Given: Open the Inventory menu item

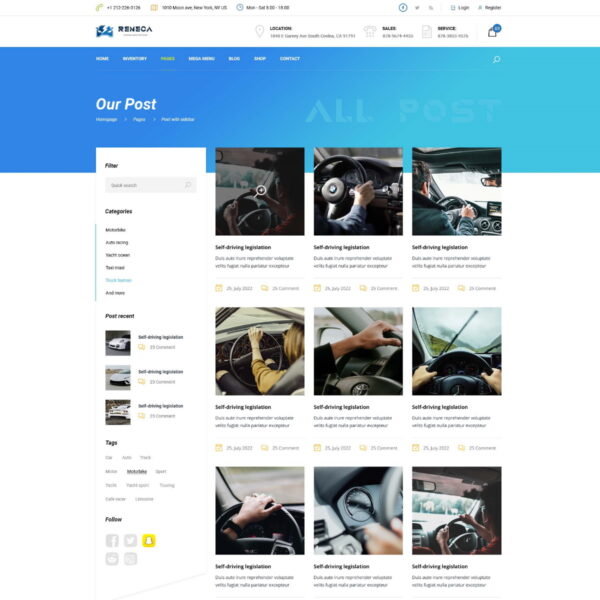Looking at the screenshot, I should [135, 59].
